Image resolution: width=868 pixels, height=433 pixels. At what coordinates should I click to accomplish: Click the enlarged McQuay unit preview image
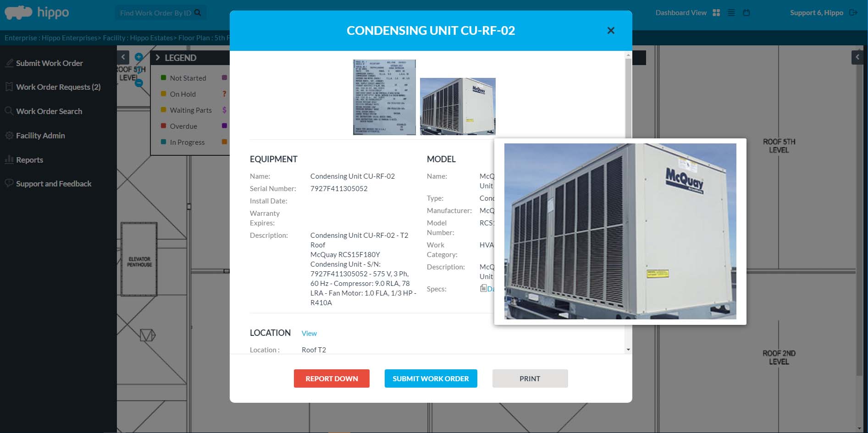[620, 231]
